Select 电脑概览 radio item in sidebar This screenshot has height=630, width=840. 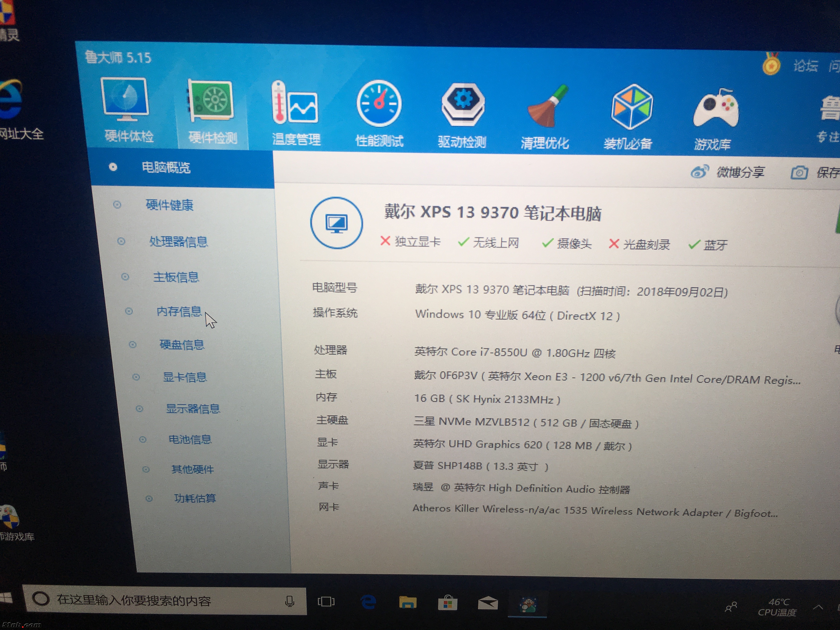click(113, 167)
